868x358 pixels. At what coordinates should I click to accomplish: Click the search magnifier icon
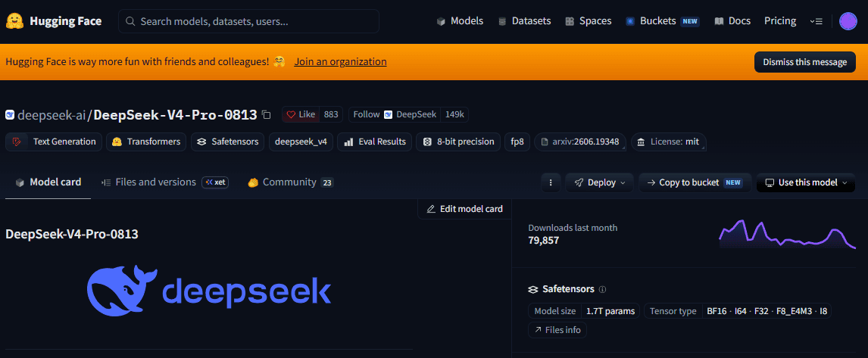130,22
